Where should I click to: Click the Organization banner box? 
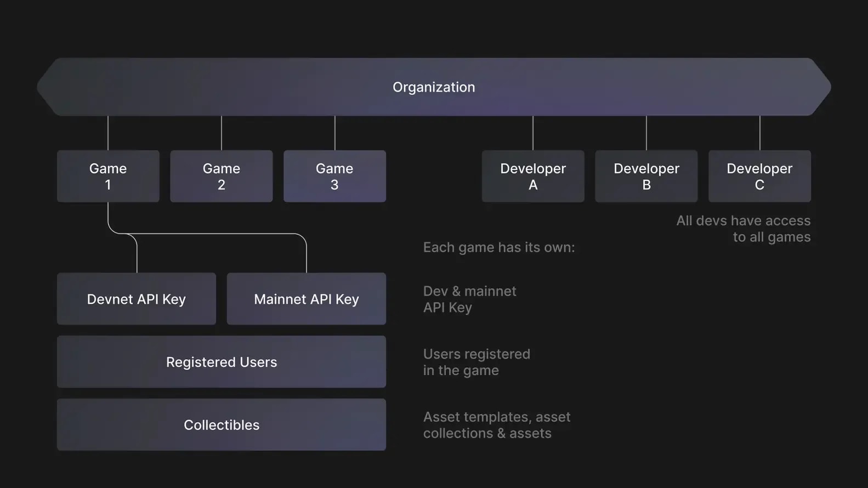434,87
